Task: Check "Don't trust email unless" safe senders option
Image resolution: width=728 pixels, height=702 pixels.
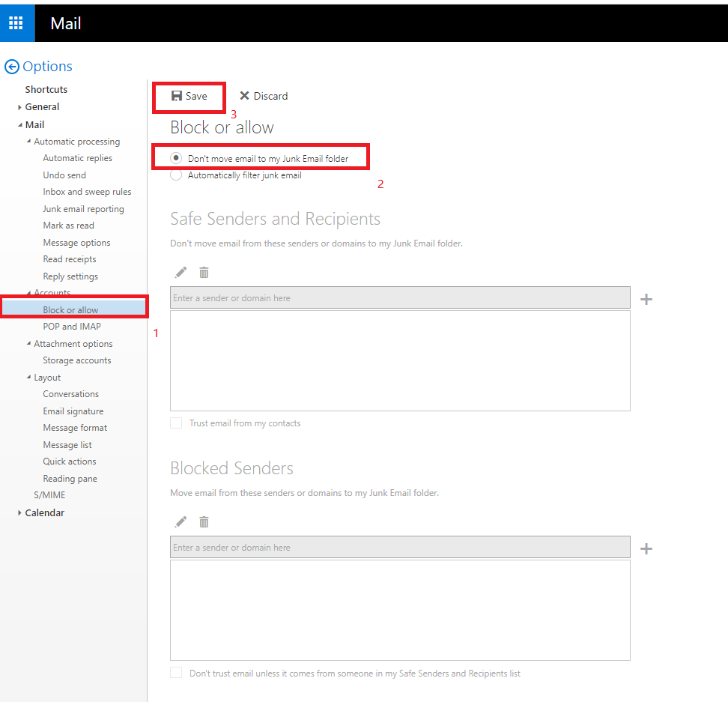Action: click(x=176, y=673)
